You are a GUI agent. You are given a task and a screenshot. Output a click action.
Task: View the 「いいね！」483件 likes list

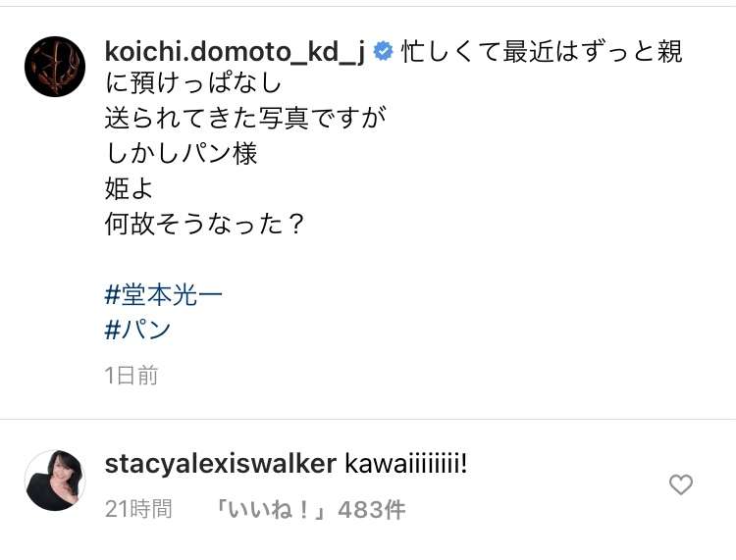(309, 510)
